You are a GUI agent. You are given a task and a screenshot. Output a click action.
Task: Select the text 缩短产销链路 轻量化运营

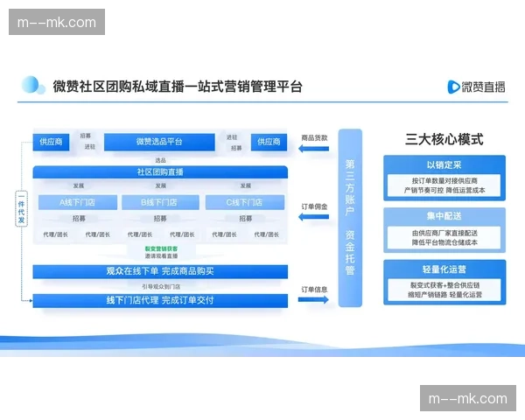click(444, 295)
